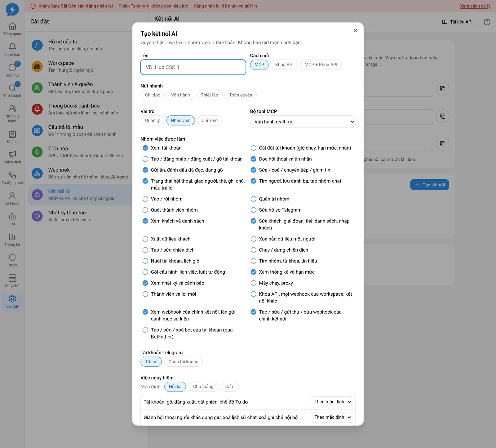Open Nhóm & kênh in sidebar
Image resolution: width=496 pixels, height=448 pixels.
pos(12,114)
